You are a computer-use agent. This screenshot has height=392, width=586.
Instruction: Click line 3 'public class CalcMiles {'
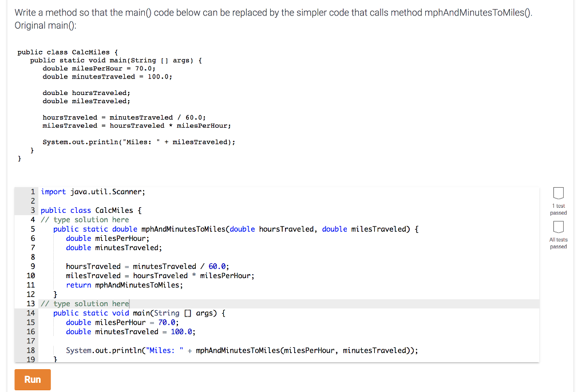91,211
